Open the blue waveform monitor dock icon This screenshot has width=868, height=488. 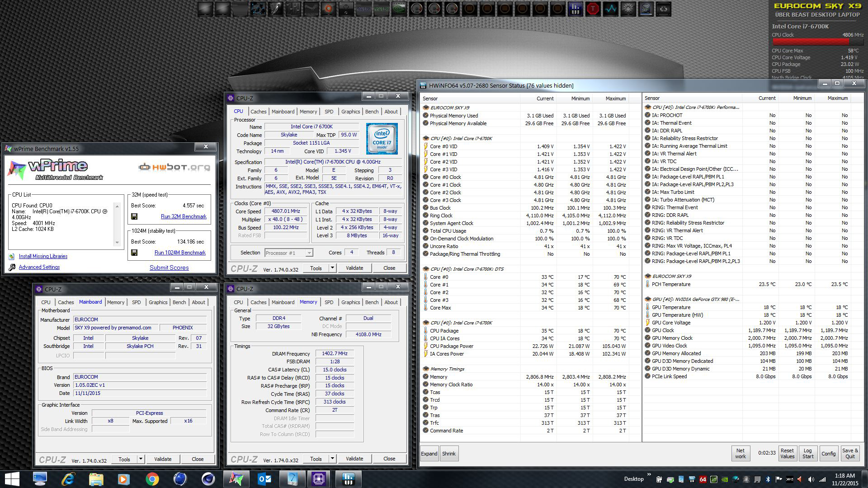click(611, 9)
